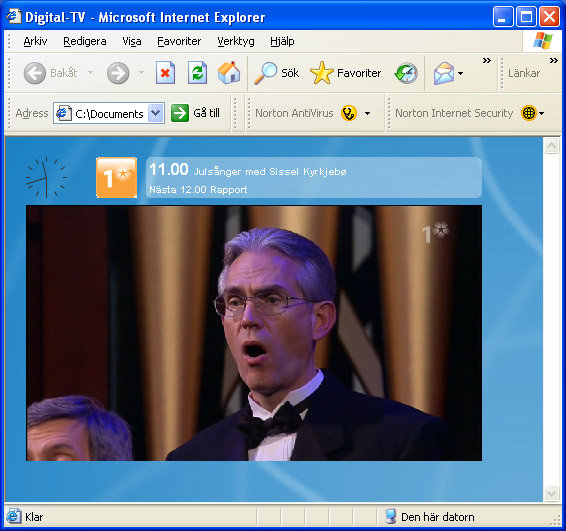Show more toolbar buttons chevron
Image resolution: width=566 pixels, height=531 pixels.
pos(487,61)
